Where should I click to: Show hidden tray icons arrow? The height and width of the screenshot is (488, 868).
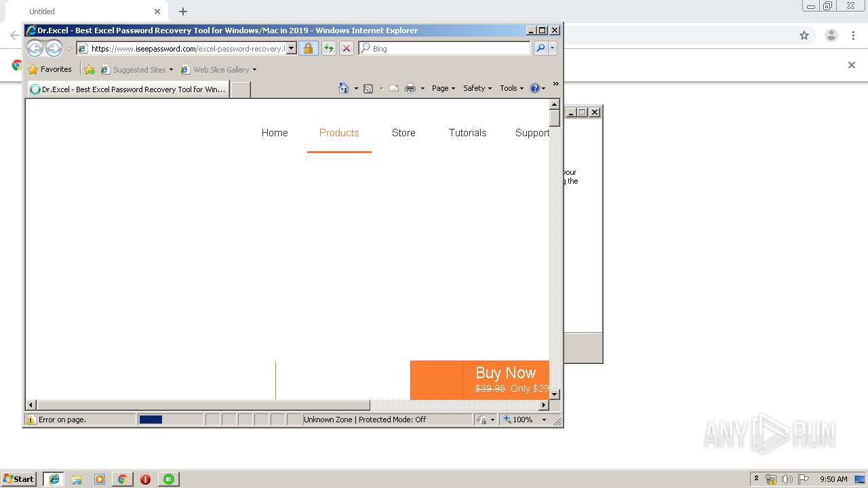click(756, 479)
